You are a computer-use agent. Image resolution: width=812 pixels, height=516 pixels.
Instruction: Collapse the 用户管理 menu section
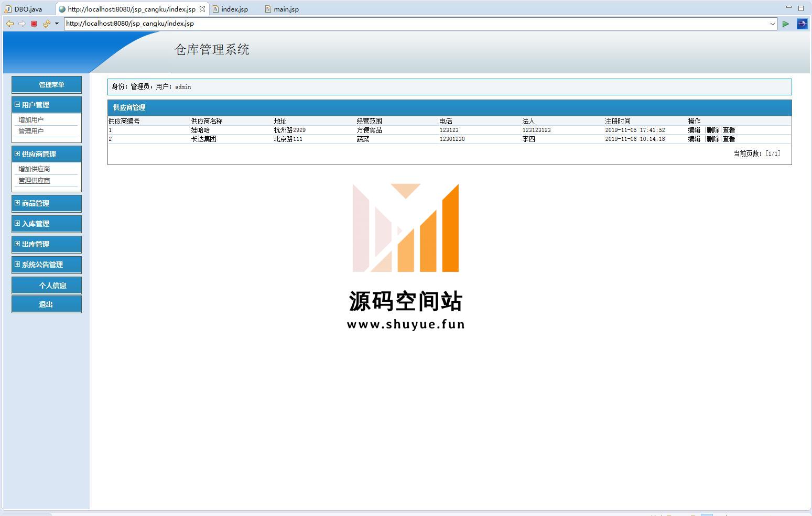(x=17, y=104)
